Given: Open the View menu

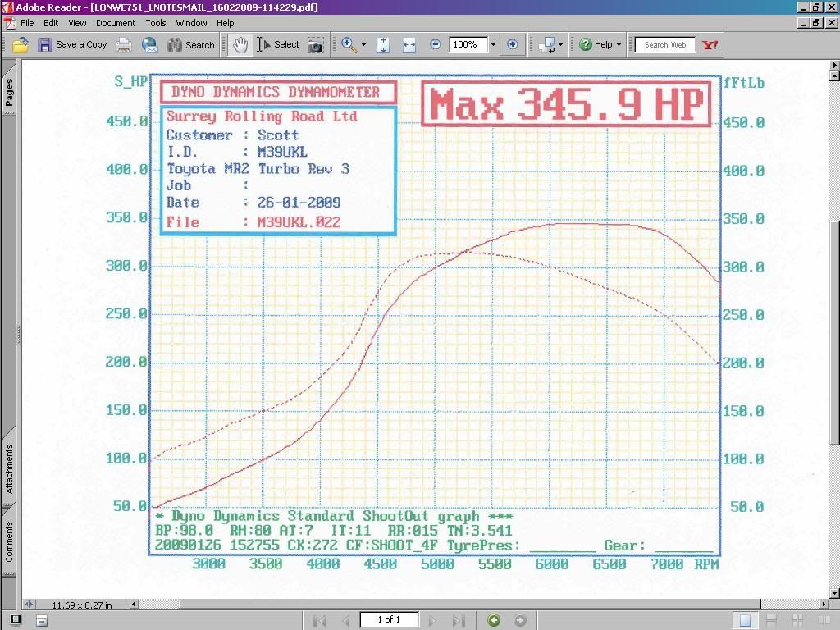Looking at the screenshot, I should (x=77, y=23).
